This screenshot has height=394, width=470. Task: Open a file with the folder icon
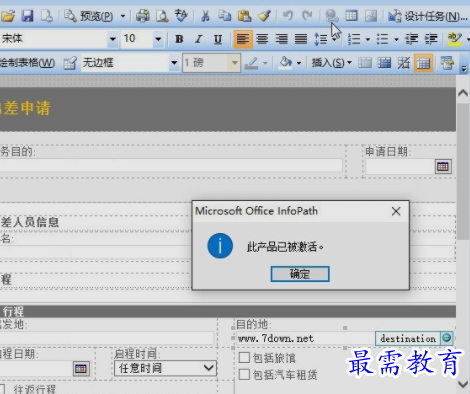pos(8,16)
